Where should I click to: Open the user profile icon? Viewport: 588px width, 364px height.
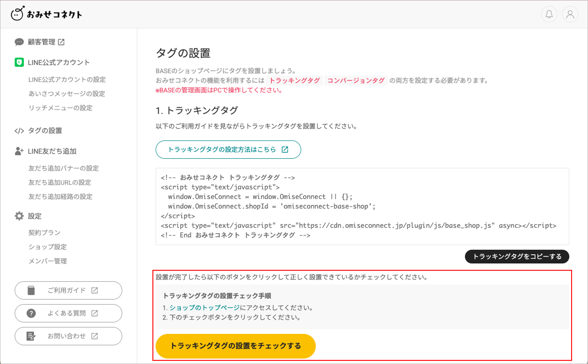pos(570,14)
